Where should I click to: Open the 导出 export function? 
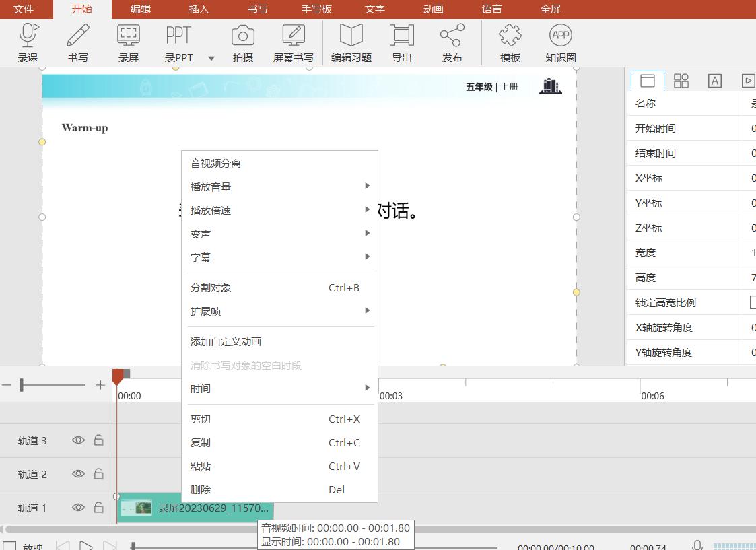(x=401, y=42)
